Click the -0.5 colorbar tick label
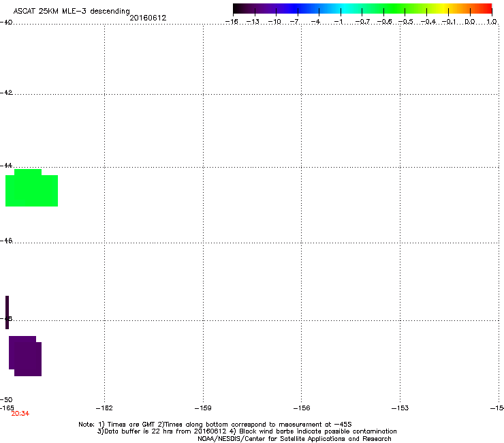The image size is (504, 443). click(x=406, y=22)
